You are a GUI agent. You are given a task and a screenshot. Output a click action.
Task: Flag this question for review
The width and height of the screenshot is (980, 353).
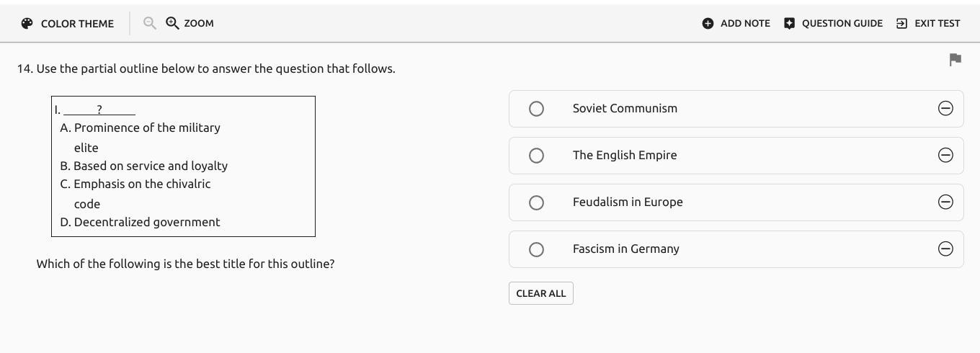(955, 60)
